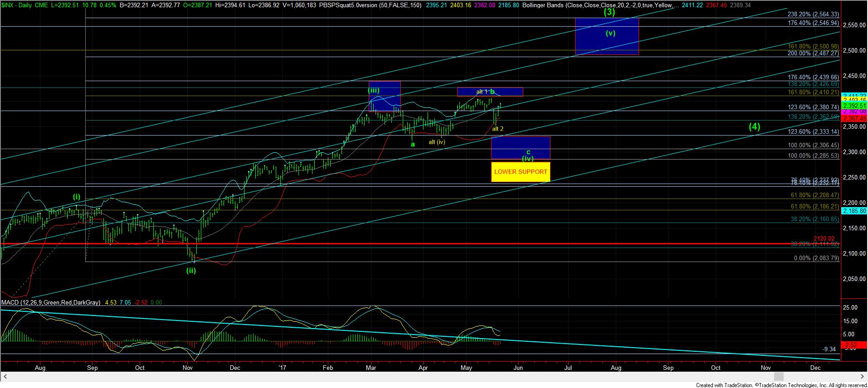The image size is (868, 388).
Task: Click the cyan 2,185.80 price tag
Action: tap(854, 211)
